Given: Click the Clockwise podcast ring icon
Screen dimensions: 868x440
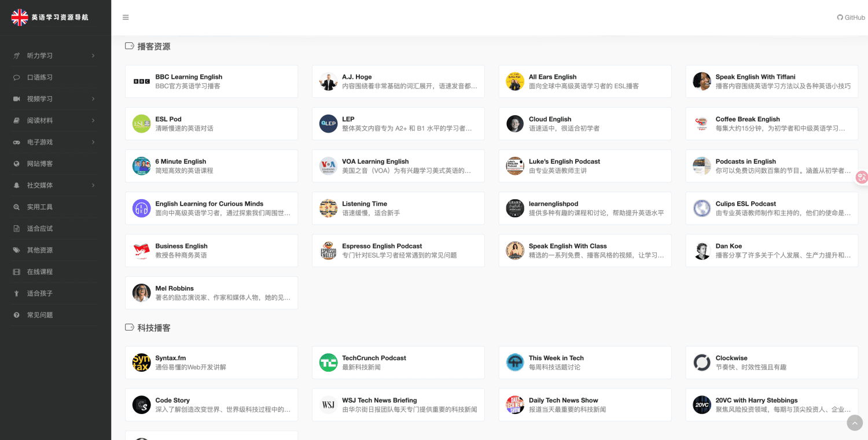Looking at the screenshot, I should click(702, 363).
